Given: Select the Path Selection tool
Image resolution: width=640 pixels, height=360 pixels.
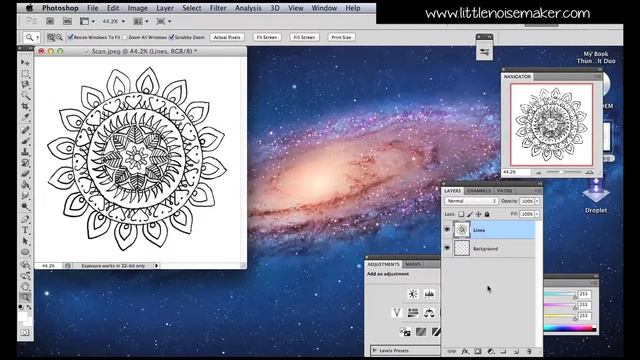Looking at the screenshot, I should (x=25, y=241).
